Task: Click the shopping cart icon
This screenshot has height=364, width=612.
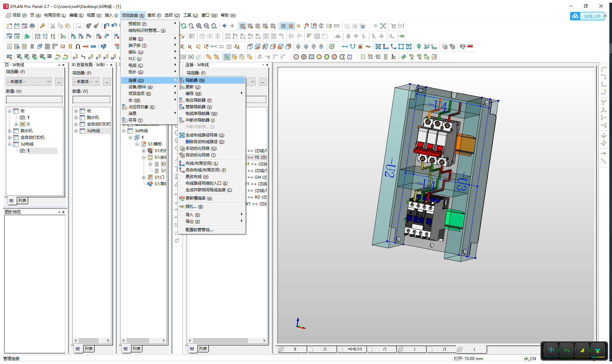Action: click(393, 26)
